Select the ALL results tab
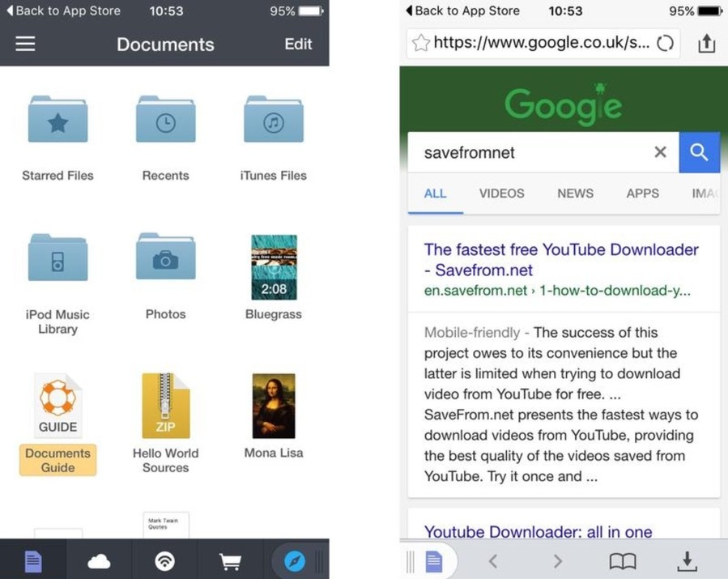The height and width of the screenshot is (579, 728). pos(435,194)
